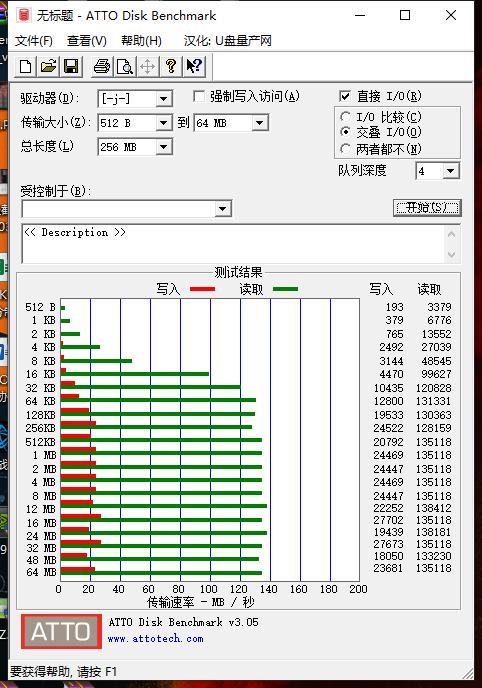
Task: Click the yellow question mark About icon
Action: click(x=170, y=67)
